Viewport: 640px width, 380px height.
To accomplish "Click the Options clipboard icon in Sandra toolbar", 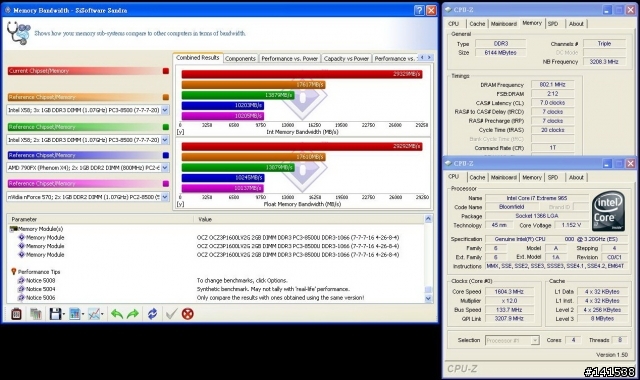I will coord(16,314).
